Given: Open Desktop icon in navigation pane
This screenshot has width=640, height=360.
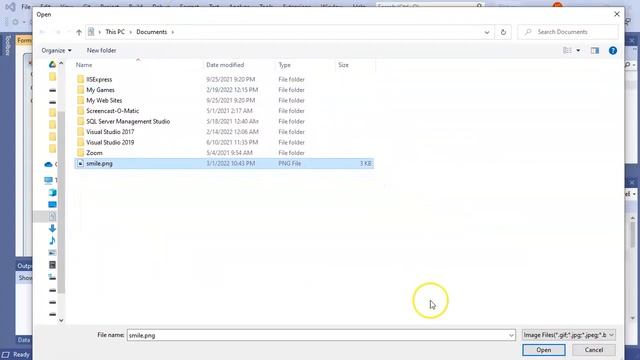Looking at the screenshot, I should pos(53,204).
